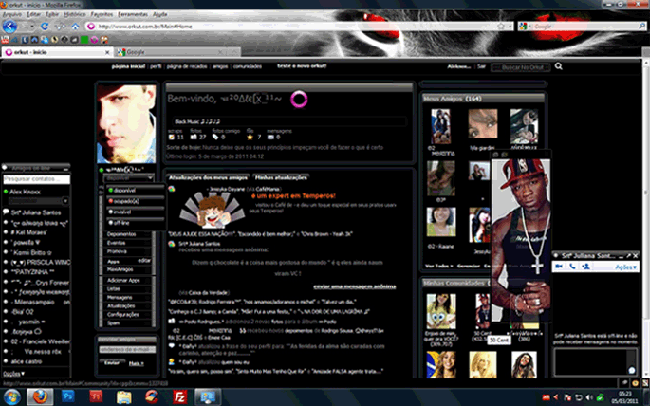Switch to the Google tab
This screenshot has height=406, width=650.
tap(172, 52)
